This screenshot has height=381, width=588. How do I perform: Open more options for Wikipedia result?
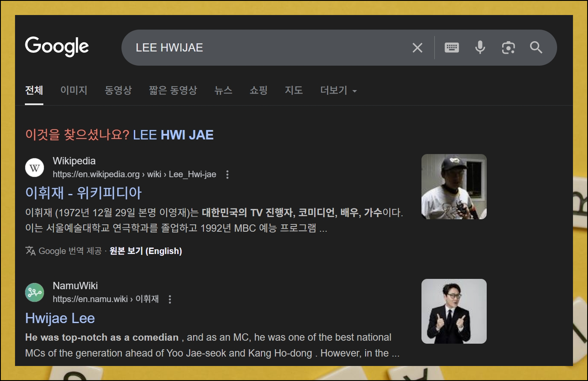click(x=227, y=175)
